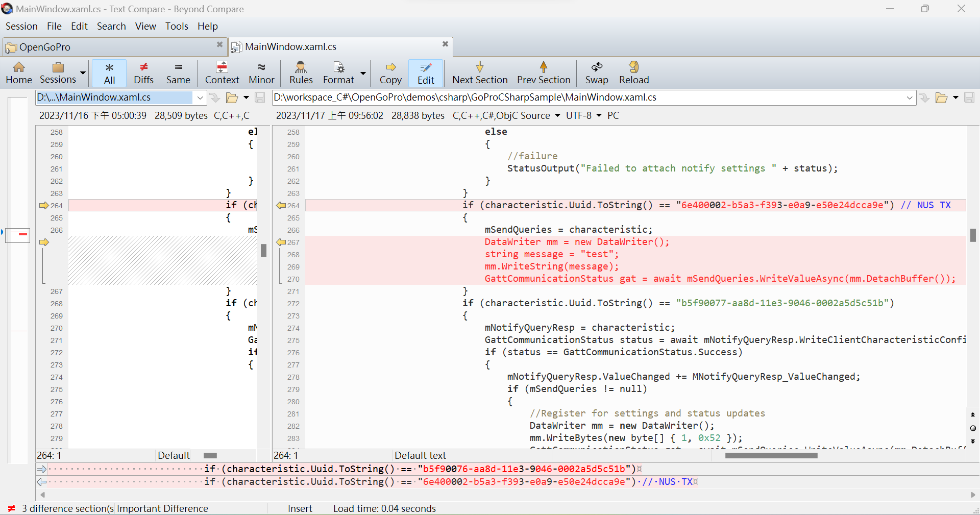The image size is (980, 515).
Task: Open the Rules dialog via toolbar icon
Action: pyautogui.click(x=301, y=72)
